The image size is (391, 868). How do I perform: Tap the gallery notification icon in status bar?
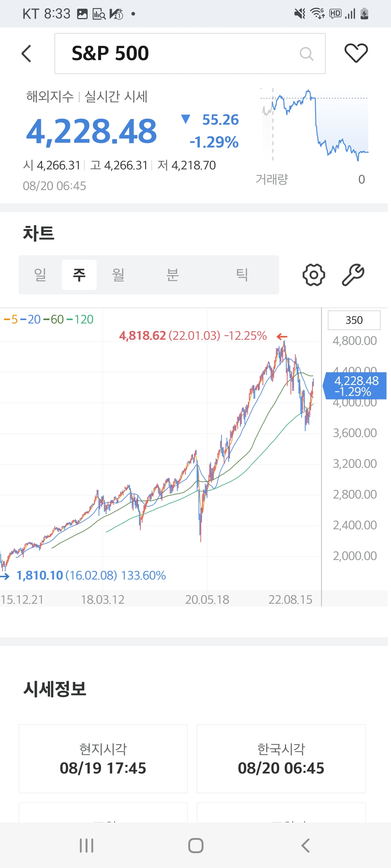[x=82, y=14]
